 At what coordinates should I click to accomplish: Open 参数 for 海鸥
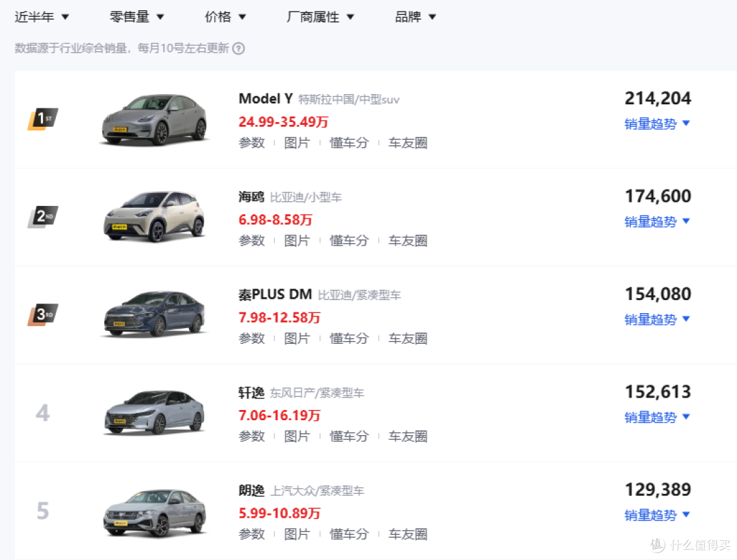pos(252,241)
